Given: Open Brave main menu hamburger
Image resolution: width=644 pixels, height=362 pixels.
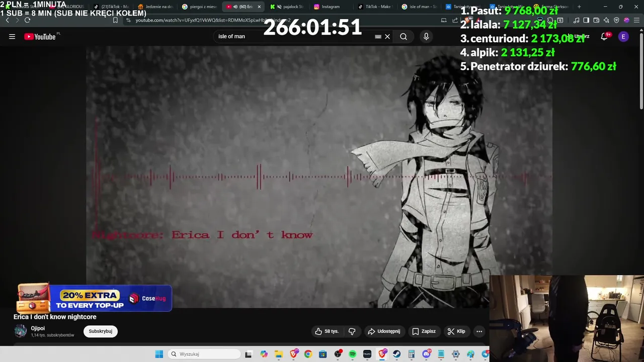Looking at the screenshot, I should pos(636,20).
